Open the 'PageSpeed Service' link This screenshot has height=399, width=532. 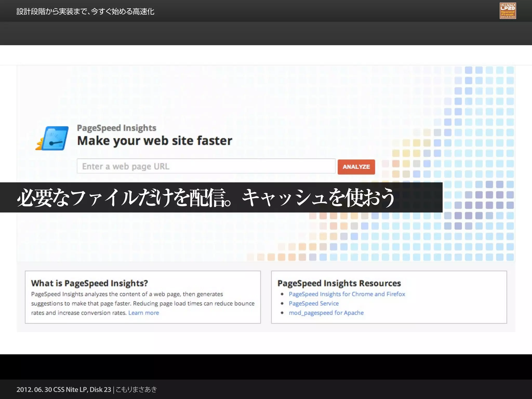coord(314,303)
